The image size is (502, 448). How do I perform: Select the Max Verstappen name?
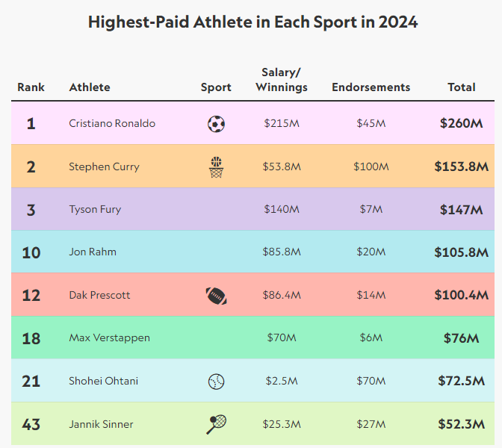click(109, 338)
